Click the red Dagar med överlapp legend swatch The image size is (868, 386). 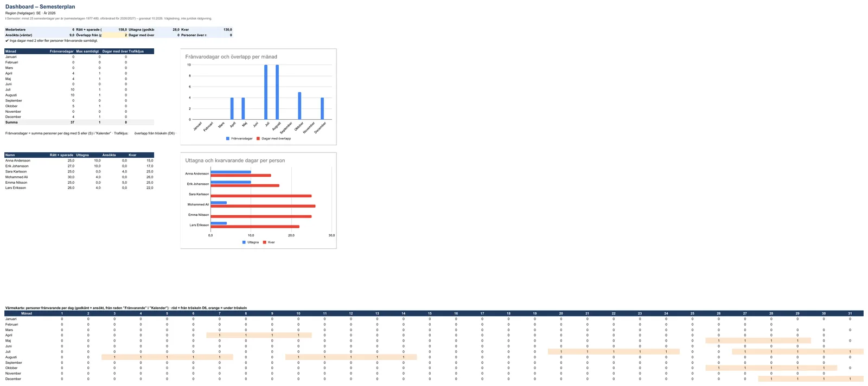pos(258,139)
